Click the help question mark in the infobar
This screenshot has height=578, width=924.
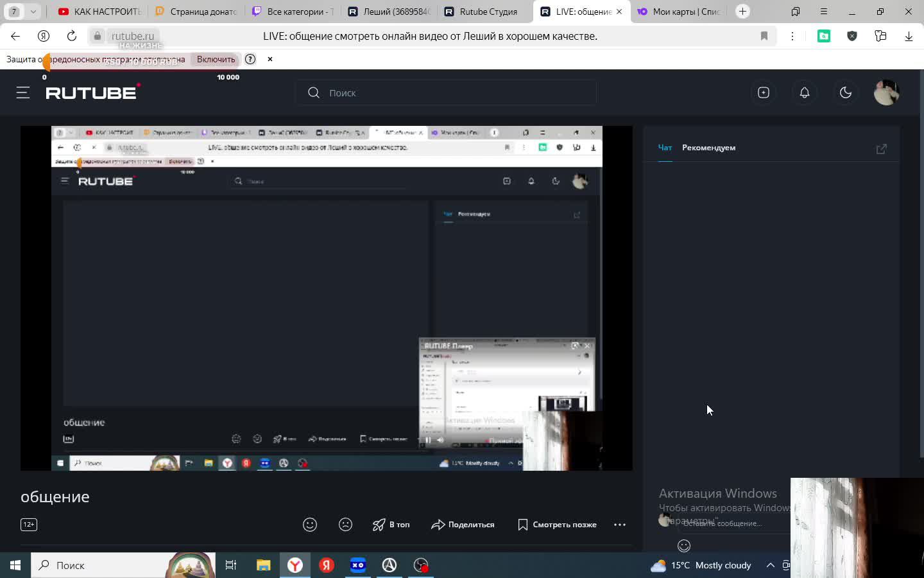pyautogui.click(x=250, y=59)
